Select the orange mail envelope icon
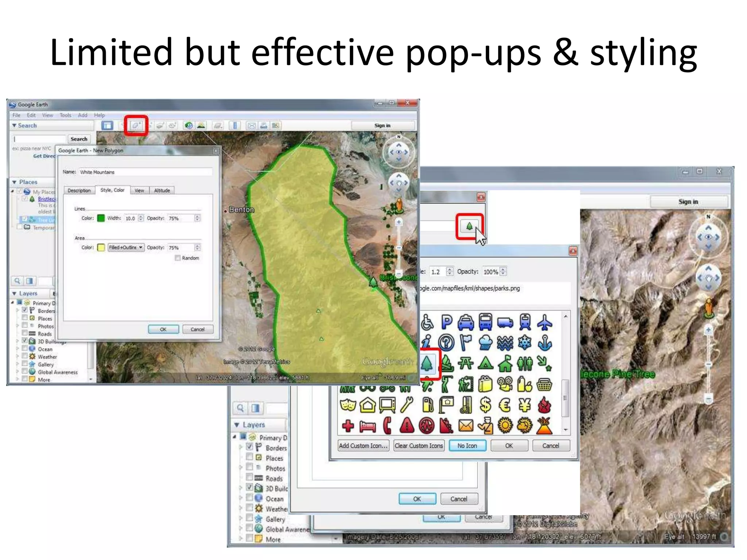This screenshot has height=560, width=747. pos(466,425)
